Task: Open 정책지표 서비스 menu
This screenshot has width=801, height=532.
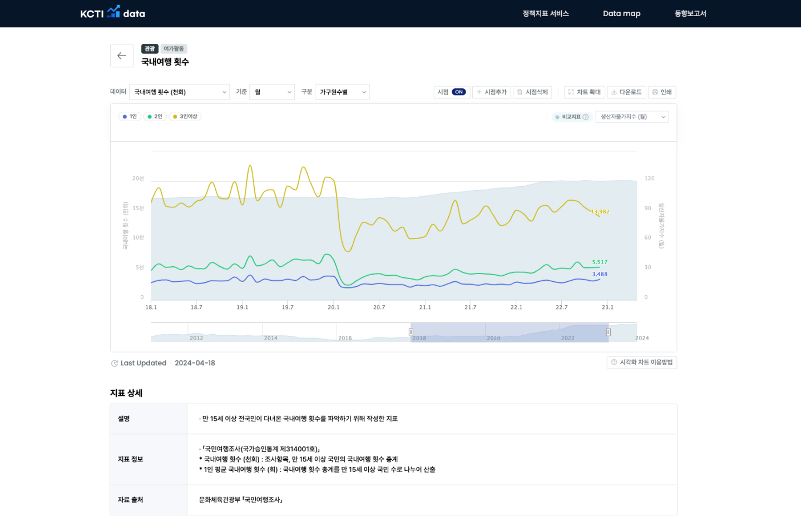Action: [545, 13]
